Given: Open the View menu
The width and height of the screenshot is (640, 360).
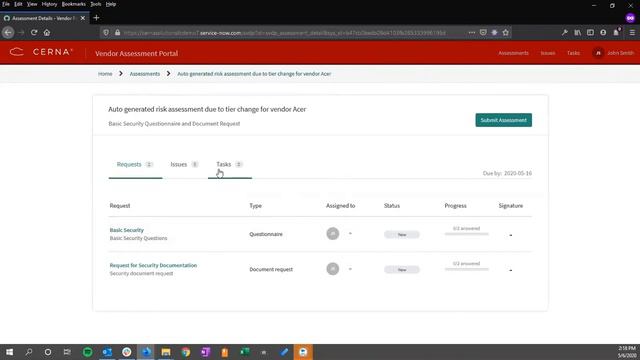Looking at the screenshot, I should [32, 4].
